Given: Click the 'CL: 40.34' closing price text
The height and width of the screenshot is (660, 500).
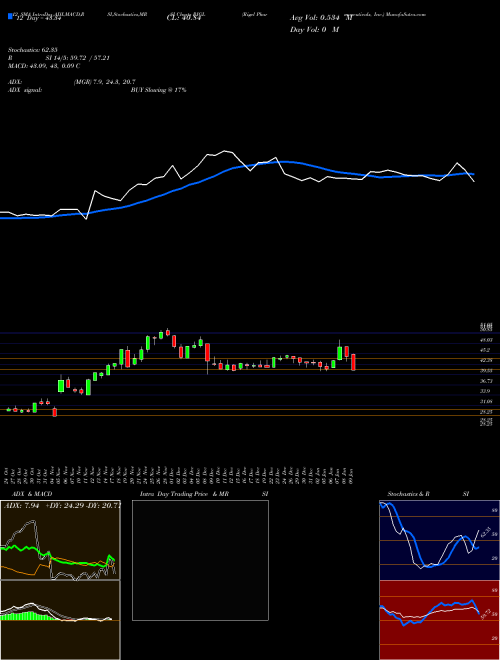Looking at the screenshot, I should click(x=184, y=18).
